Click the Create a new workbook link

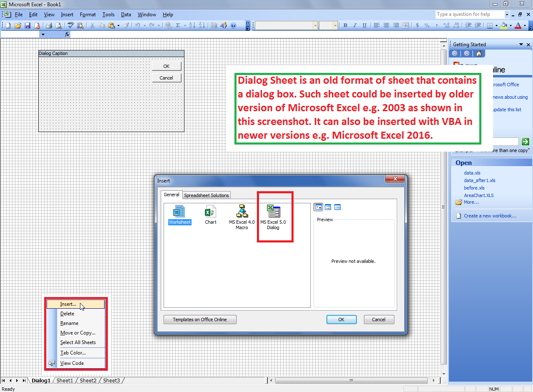tap(490, 216)
